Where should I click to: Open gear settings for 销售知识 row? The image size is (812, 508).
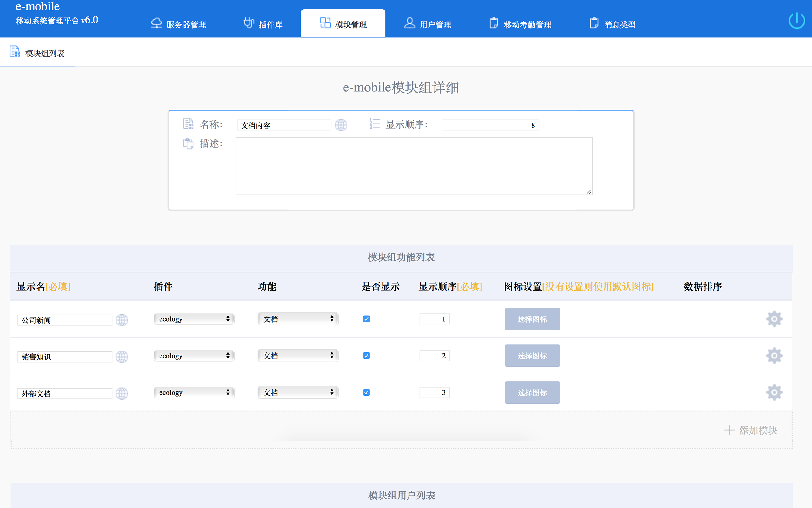coord(774,356)
